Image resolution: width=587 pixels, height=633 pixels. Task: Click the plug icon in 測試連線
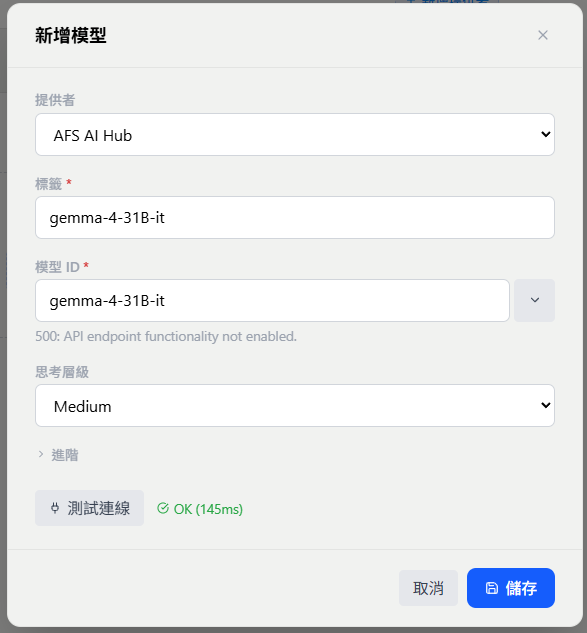pos(55,508)
